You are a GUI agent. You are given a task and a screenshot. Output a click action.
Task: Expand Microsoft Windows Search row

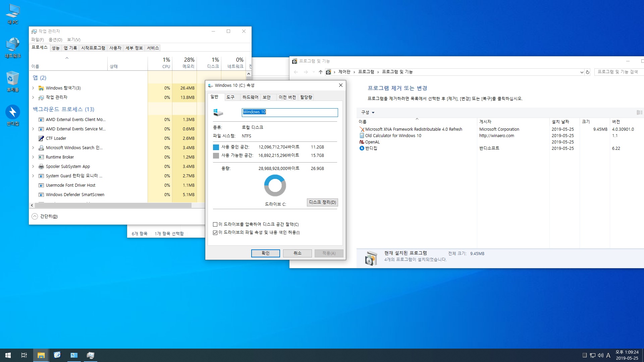click(x=33, y=148)
